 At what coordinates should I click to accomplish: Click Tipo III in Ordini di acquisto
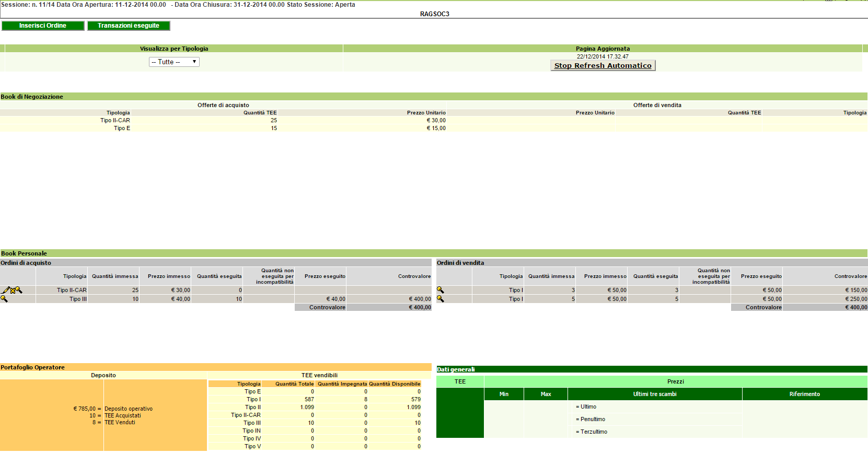(78, 299)
